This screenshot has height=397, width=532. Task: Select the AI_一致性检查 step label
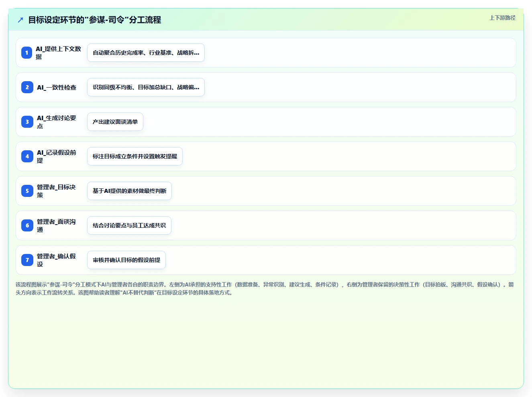point(57,87)
